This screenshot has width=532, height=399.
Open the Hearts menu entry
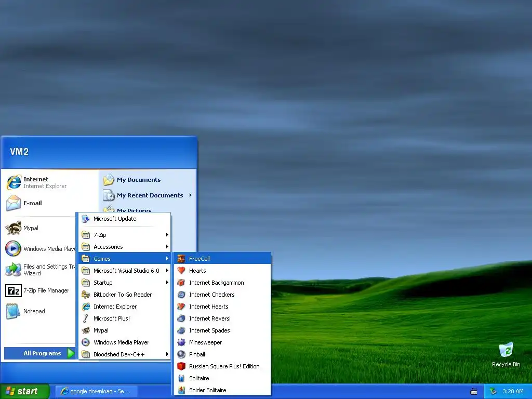click(x=222, y=270)
